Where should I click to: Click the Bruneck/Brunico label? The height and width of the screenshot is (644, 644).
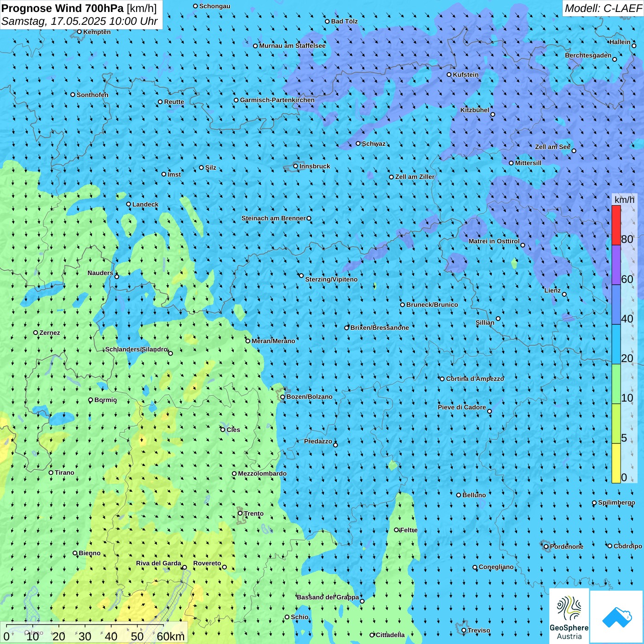point(432,305)
